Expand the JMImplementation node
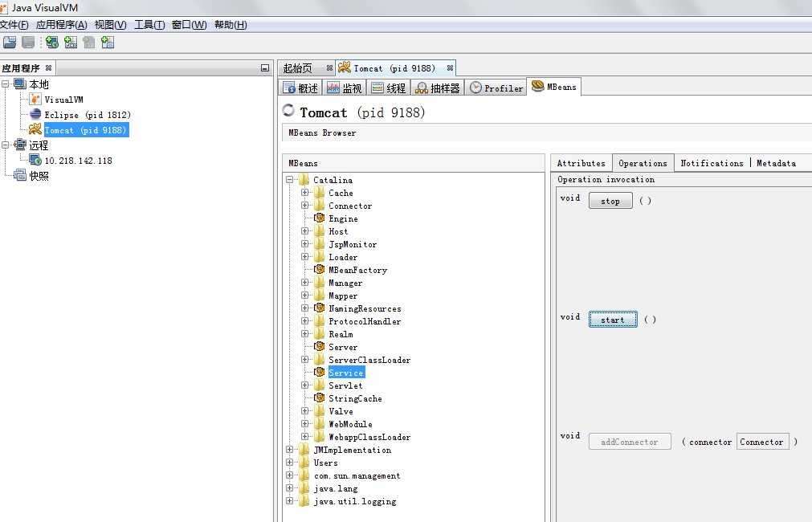 pyautogui.click(x=289, y=450)
